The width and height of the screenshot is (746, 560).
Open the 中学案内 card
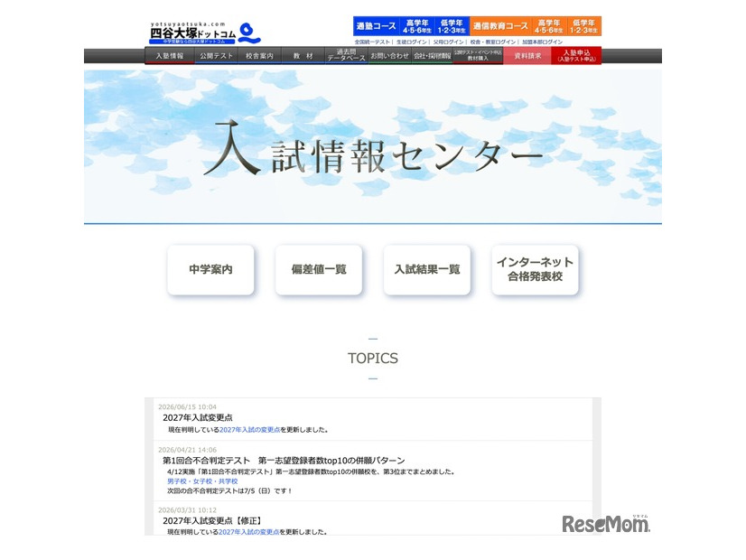[210, 270]
